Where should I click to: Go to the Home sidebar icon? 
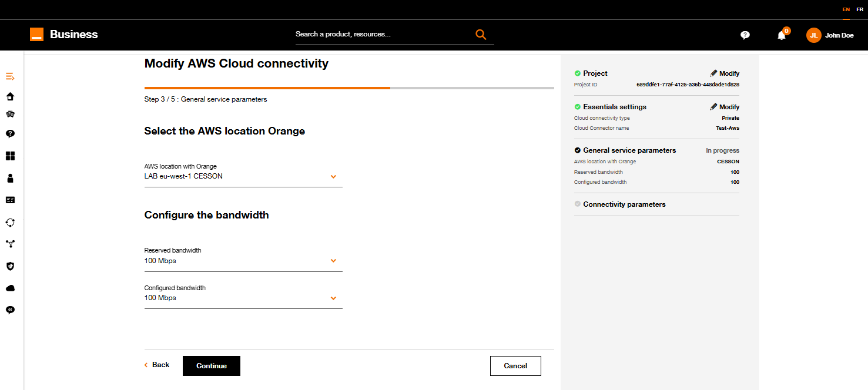coord(10,97)
